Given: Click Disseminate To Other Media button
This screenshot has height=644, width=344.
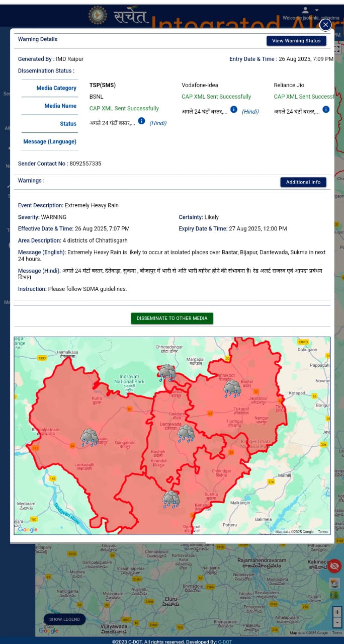Looking at the screenshot, I should [172, 318].
